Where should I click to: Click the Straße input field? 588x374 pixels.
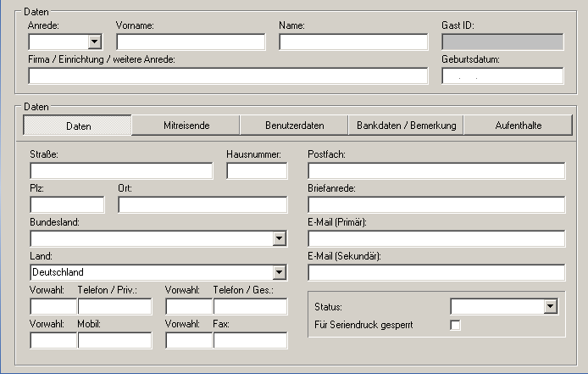121,171
